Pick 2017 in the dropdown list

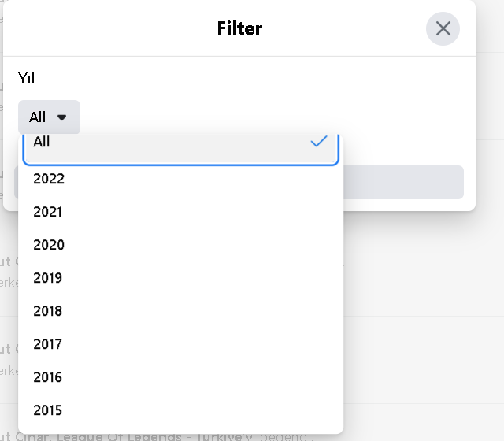click(x=180, y=344)
